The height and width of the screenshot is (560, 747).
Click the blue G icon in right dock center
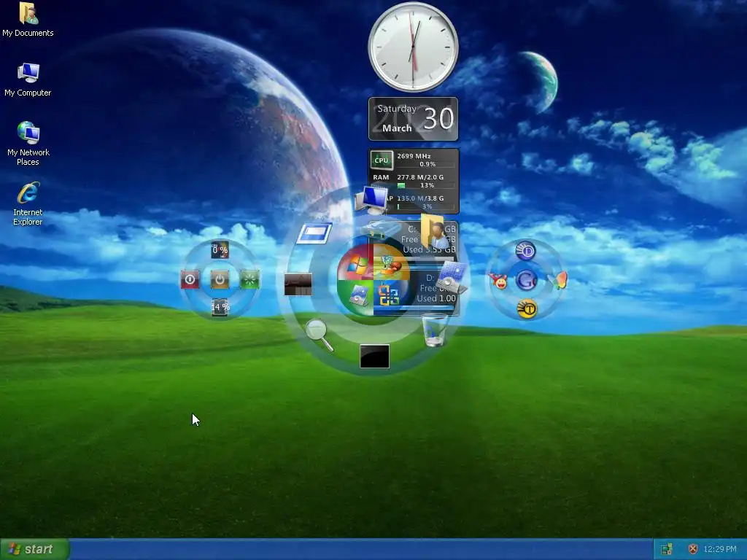527,280
